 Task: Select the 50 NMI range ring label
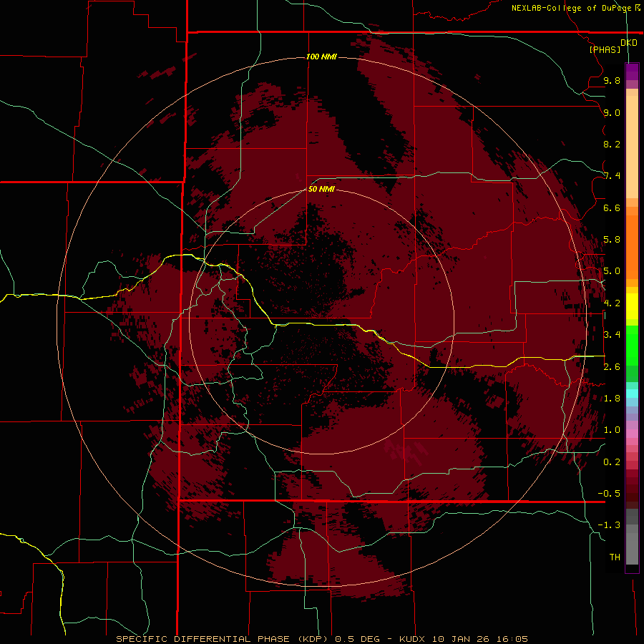pyautogui.click(x=321, y=189)
